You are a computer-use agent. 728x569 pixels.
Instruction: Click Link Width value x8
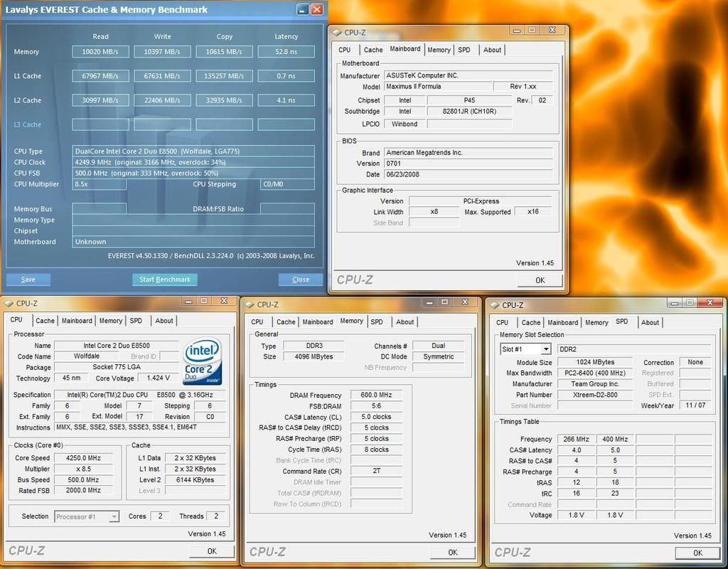pyautogui.click(x=434, y=212)
